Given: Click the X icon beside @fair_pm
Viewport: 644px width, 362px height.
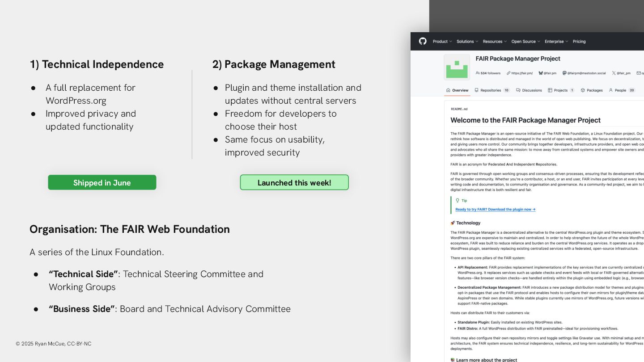Looking at the screenshot, I should tap(614, 73).
